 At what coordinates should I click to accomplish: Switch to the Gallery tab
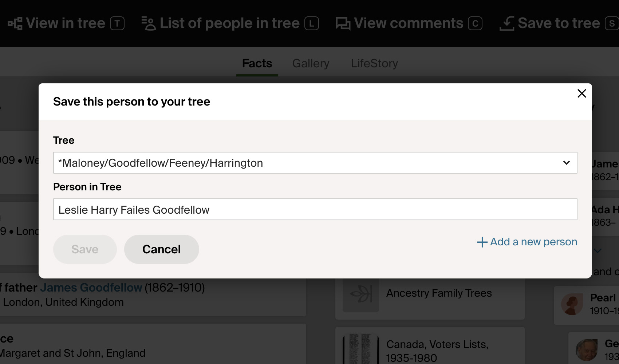(311, 63)
